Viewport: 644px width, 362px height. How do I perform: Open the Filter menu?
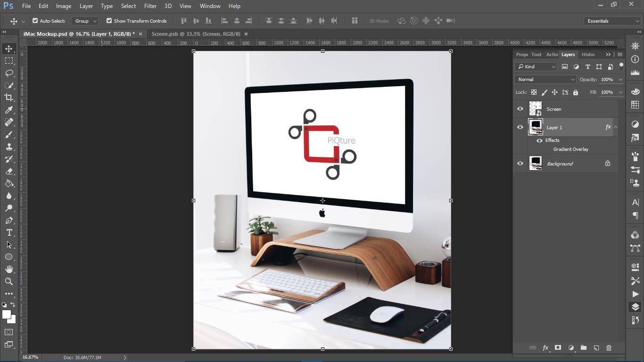point(150,6)
